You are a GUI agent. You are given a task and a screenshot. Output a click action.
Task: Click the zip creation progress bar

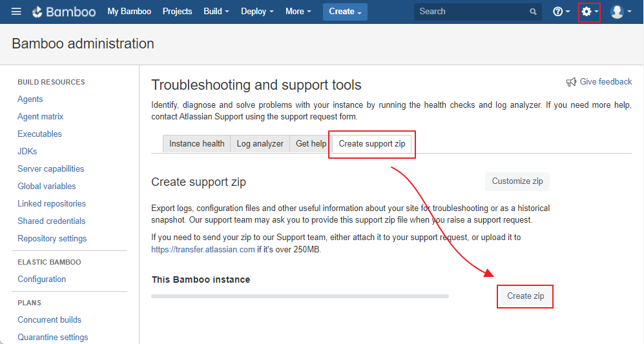(x=300, y=296)
